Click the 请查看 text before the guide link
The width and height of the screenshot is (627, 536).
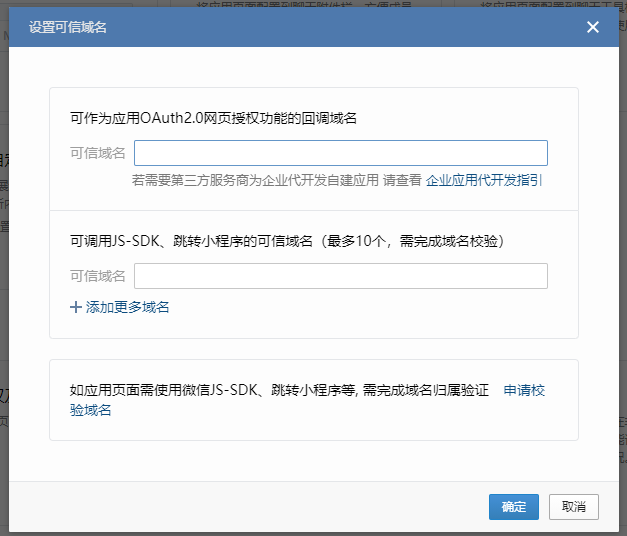[x=402, y=181]
